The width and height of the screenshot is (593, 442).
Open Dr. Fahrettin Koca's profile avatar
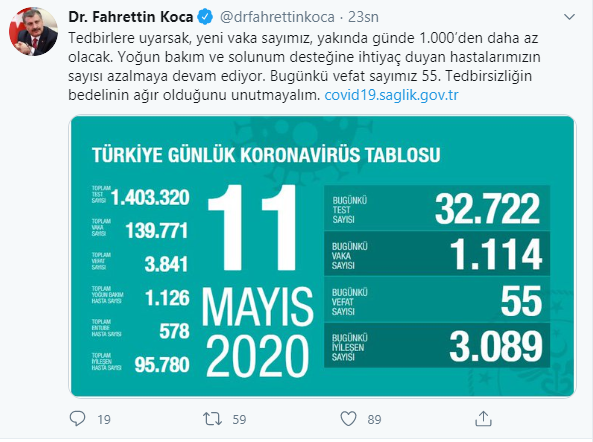33,31
